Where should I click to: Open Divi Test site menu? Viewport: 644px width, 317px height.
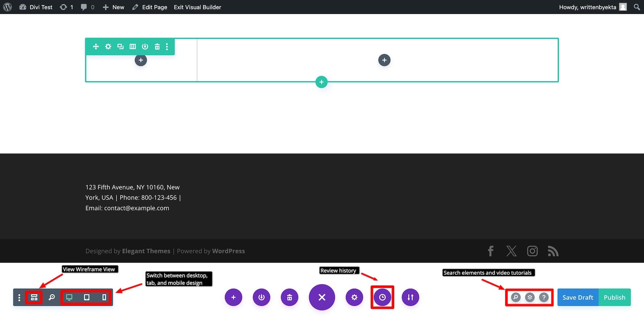pyautogui.click(x=36, y=7)
